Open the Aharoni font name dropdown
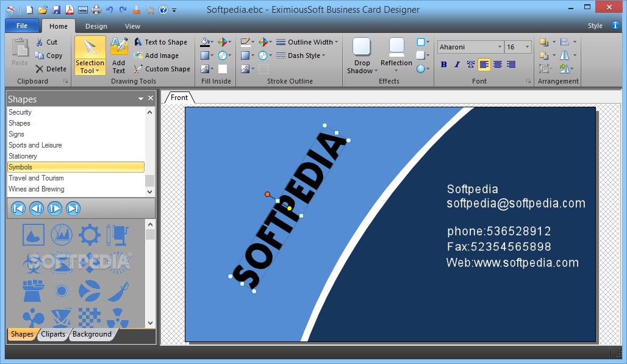The width and height of the screenshot is (627, 364). point(500,47)
